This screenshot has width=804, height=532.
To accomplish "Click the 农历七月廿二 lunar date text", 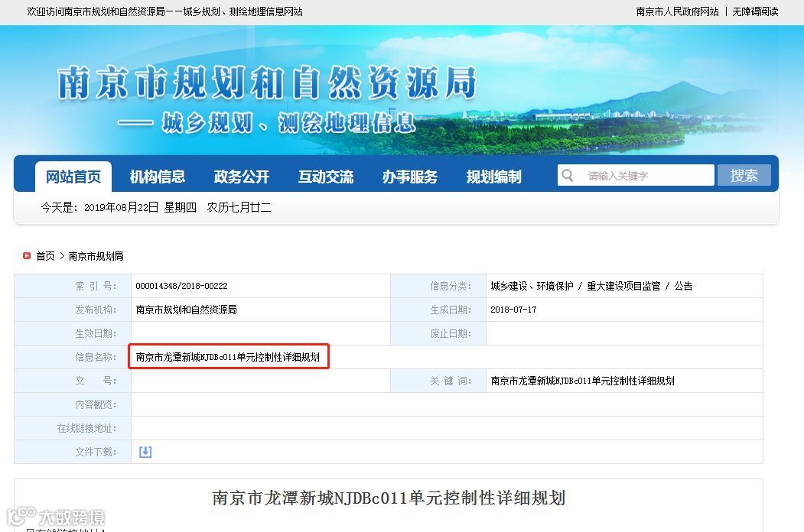I will pyautogui.click(x=239, y=208).
